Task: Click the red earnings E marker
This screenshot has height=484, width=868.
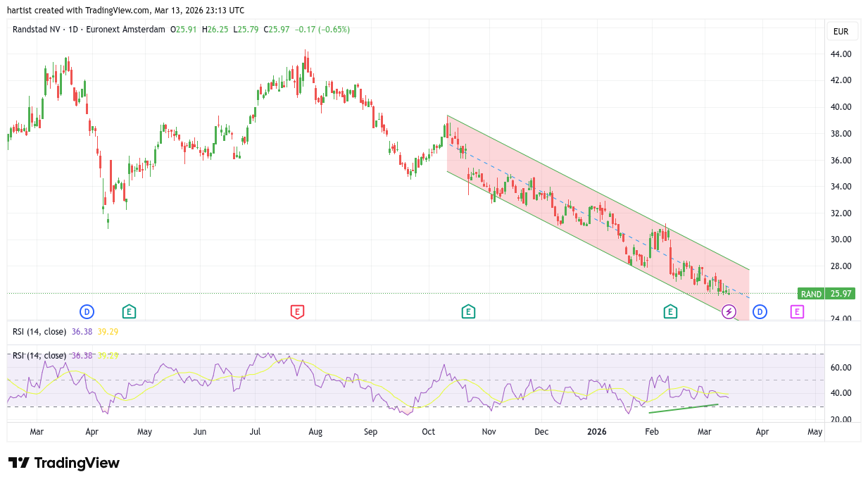Action: (297, 311)
